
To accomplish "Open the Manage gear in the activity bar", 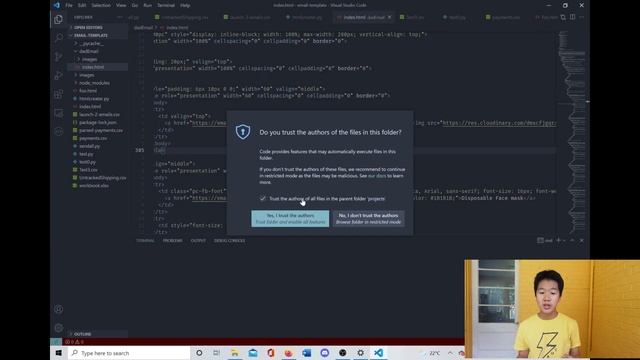I will point(58,328).
